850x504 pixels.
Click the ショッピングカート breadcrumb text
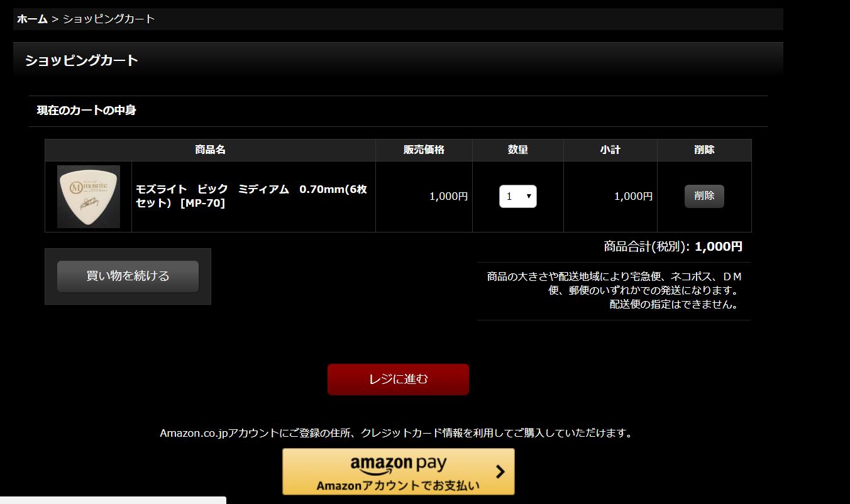point(109,19)
